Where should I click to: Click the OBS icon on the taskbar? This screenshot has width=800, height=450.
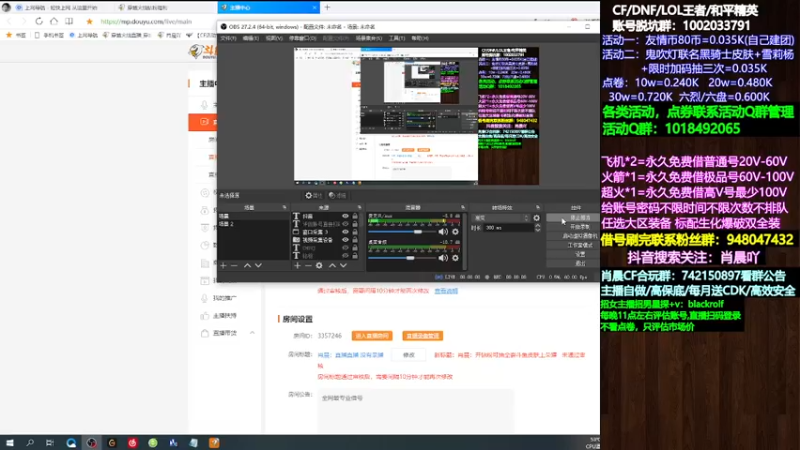pos(91,443)
